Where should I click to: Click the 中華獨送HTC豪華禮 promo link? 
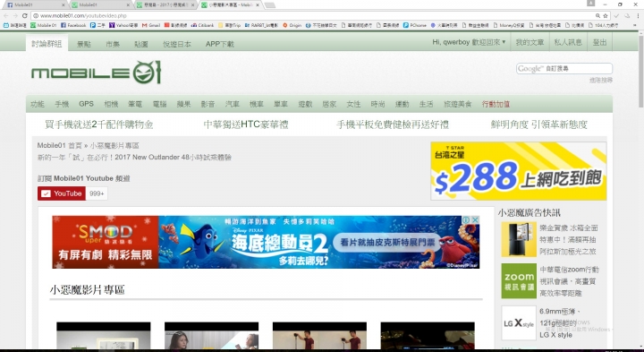click(246, 124)
